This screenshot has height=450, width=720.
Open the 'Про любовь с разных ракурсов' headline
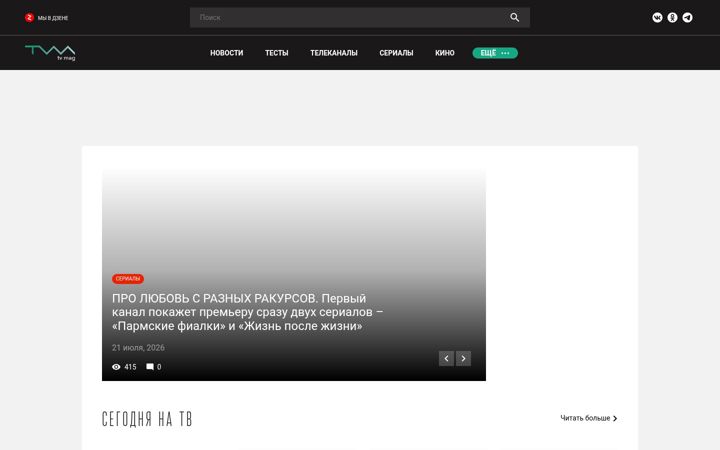tap(248, 312)
